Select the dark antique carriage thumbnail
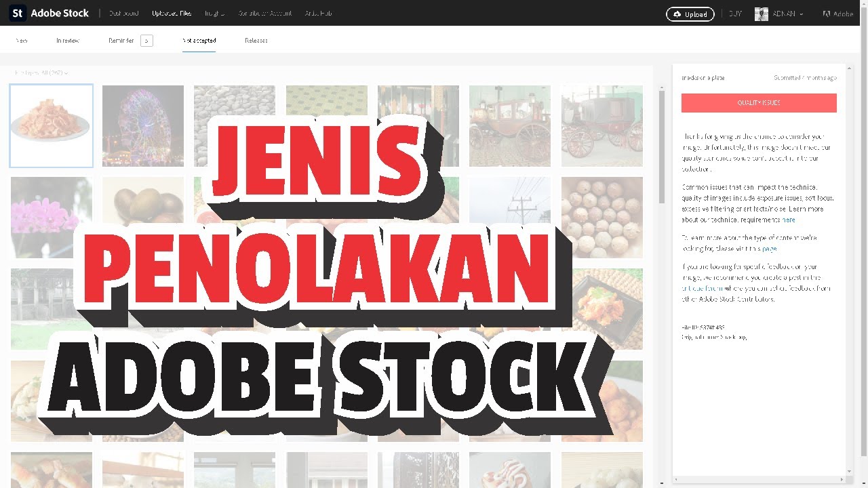The width and height of the screenshot is (868, 488). (x=602, y=126)
